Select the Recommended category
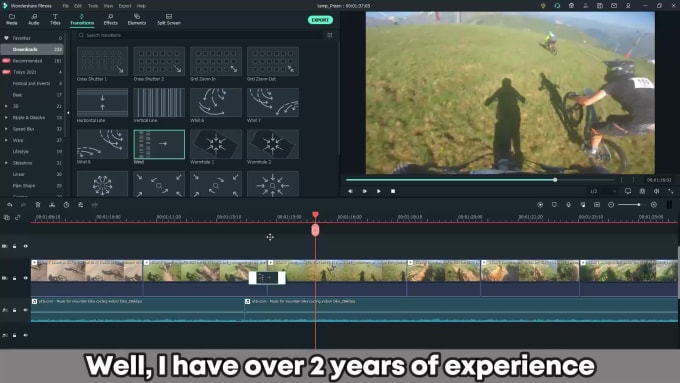The width and height of the screenshot is (680, 383). [x=32, y=61]
